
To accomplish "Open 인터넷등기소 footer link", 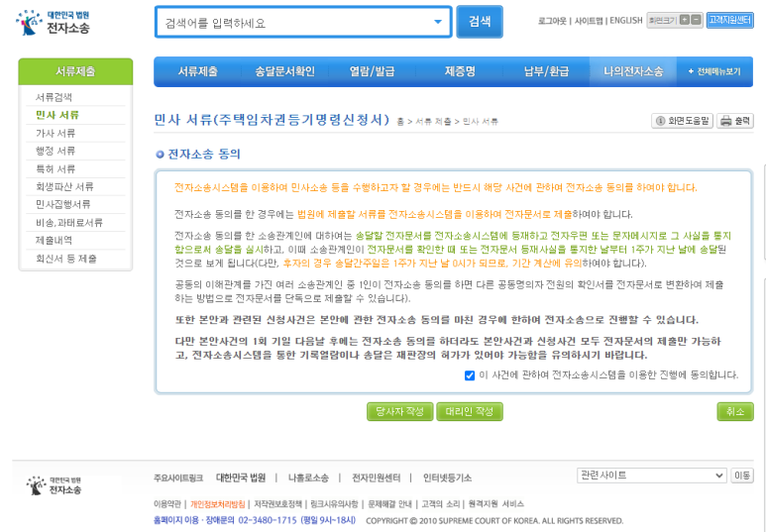I will [x=447, y=478].
